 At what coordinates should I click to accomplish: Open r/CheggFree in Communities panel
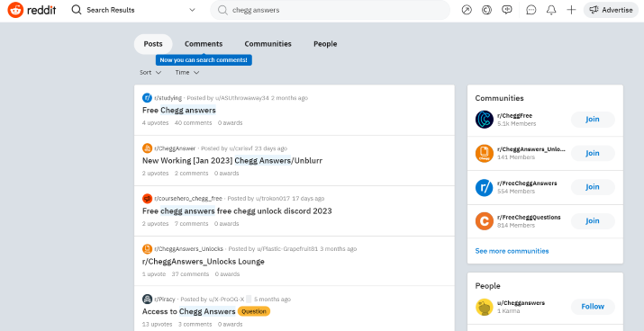(x=514, y=116)
